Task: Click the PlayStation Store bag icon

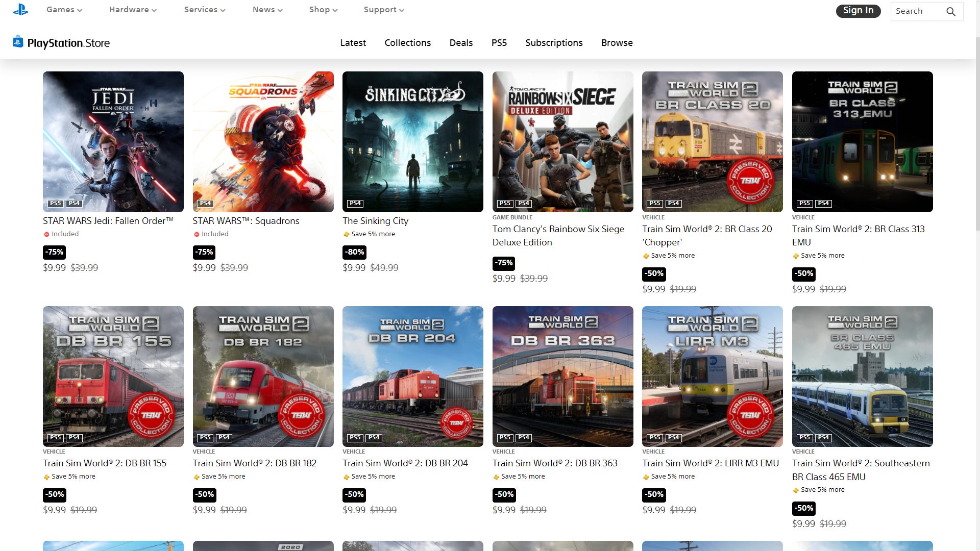Action: click(x=18, y=42)
